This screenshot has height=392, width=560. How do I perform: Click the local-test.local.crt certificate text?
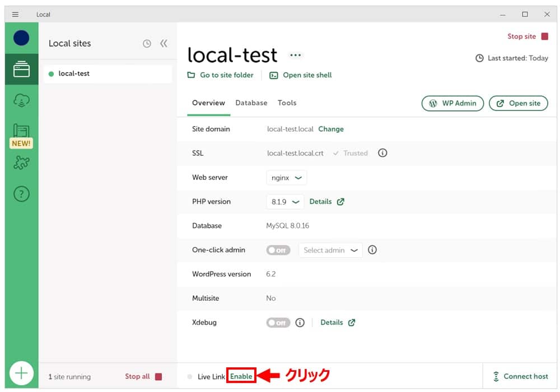coord(295,153)
